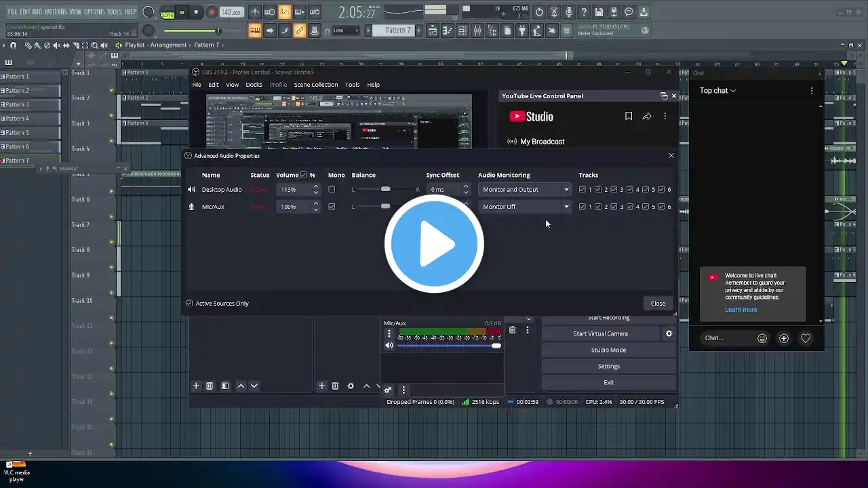
Task: Open OBS Settings button
Action: click(608, 366)
